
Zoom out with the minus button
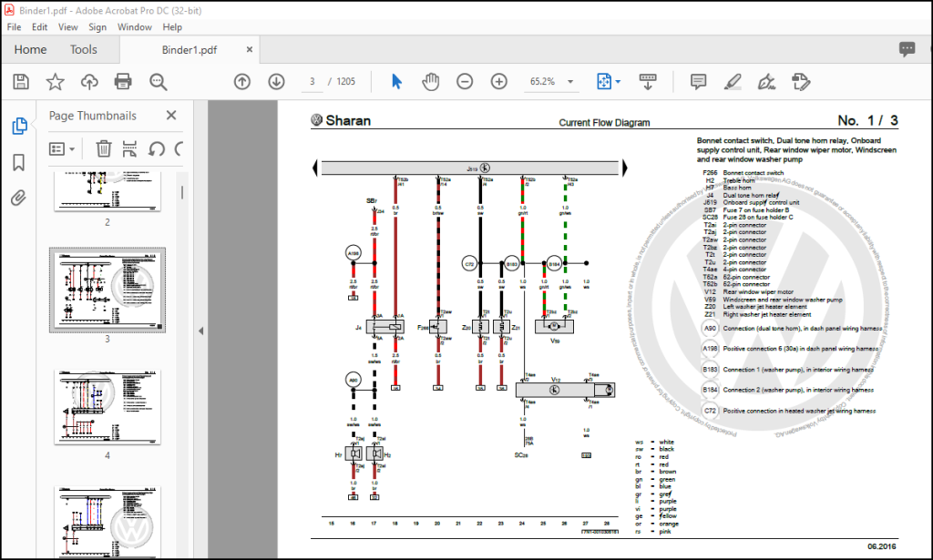[465, 81]
